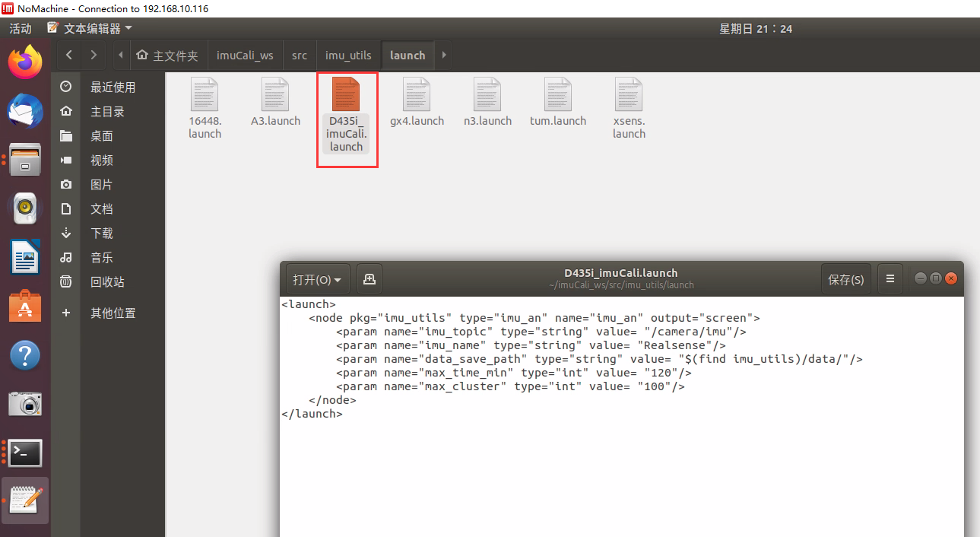Click the forward navigation arrow in Files
980x537 pixels.
(93, 55)
